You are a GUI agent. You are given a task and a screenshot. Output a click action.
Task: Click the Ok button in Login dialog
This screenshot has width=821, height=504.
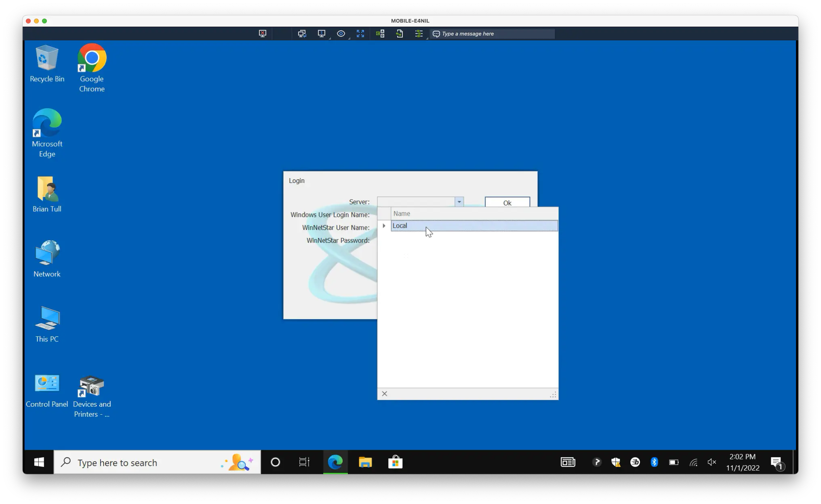507,202
